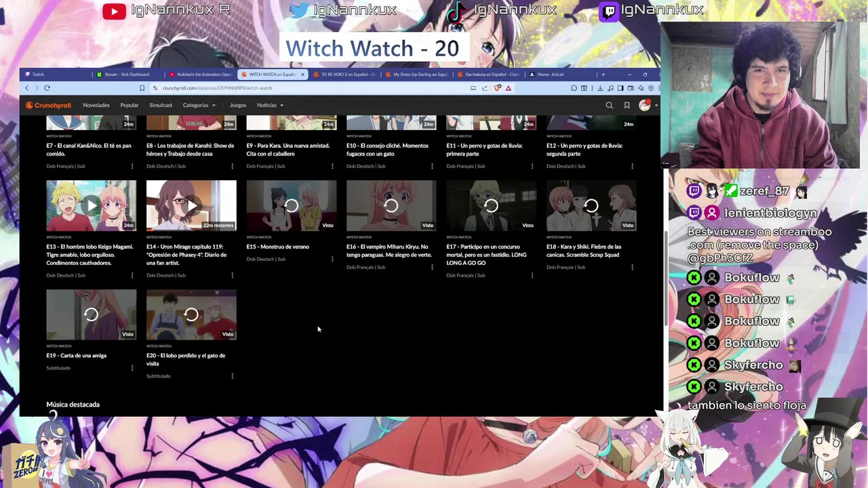Screen dimensions: 868x488
Task: Open the Simulcast menu item
Action: coord(161,105)
